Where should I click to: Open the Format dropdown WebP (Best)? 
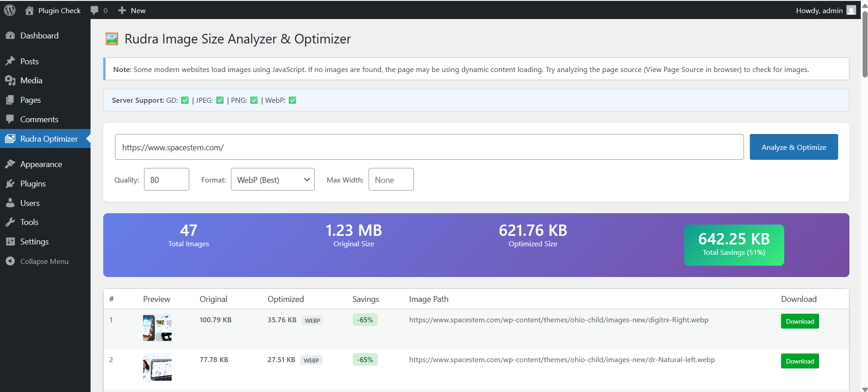click(273, 180)
